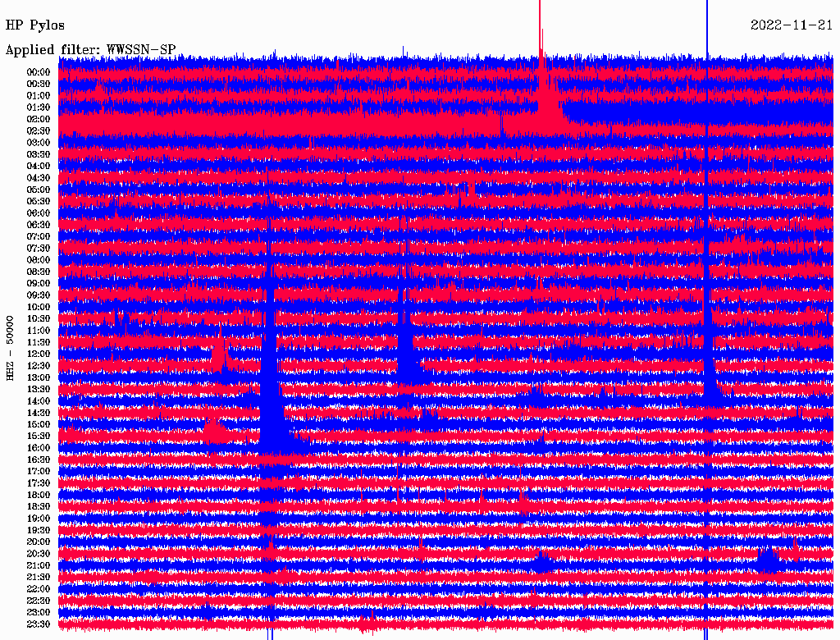Click the 18:30 time label
Image resolution: width=840 pixels, height=640 pixels.
[39, 506]
